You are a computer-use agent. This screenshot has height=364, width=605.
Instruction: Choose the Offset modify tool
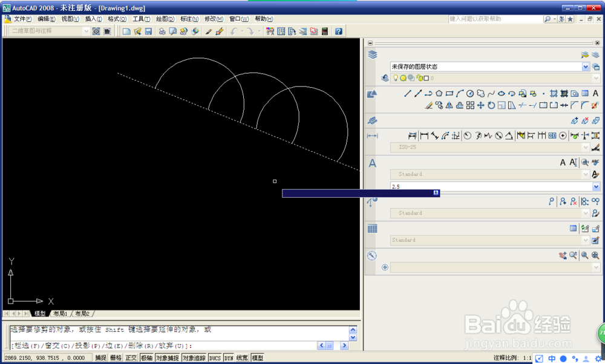coord(460,105)
